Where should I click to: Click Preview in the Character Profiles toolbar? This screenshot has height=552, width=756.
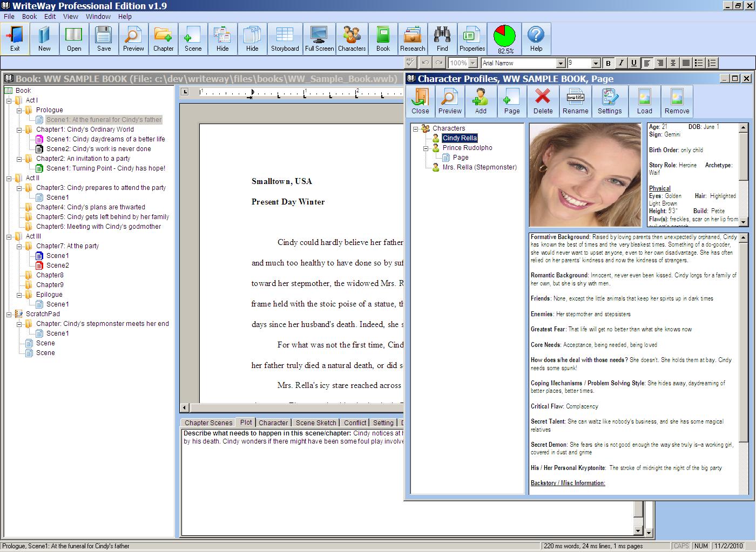[x=450, y=101]
